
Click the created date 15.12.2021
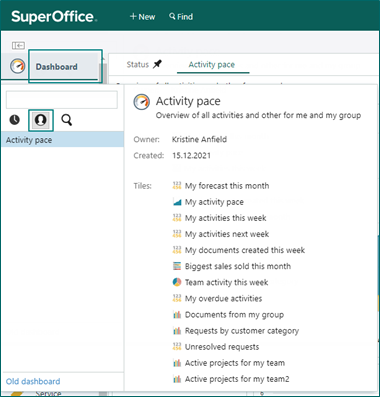191,155
